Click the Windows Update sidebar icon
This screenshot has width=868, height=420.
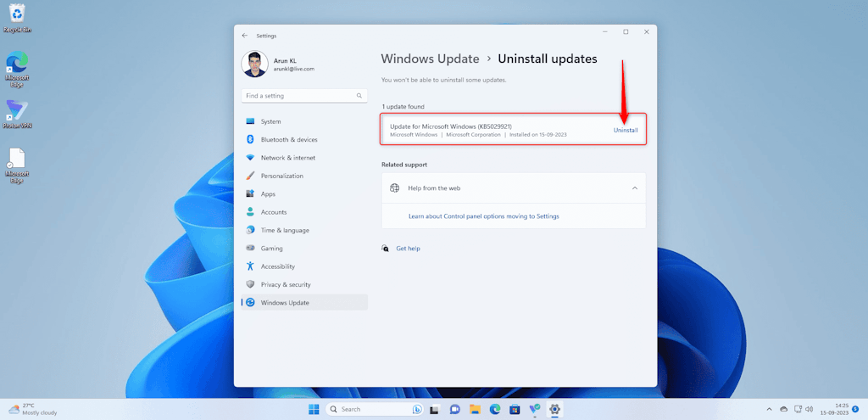coord(250,303)
